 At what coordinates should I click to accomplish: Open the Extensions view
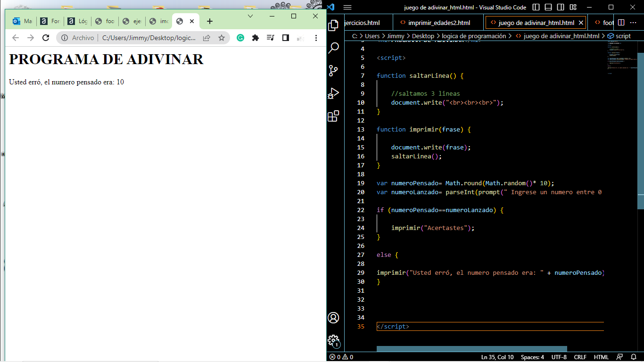[x=333, y=116]
